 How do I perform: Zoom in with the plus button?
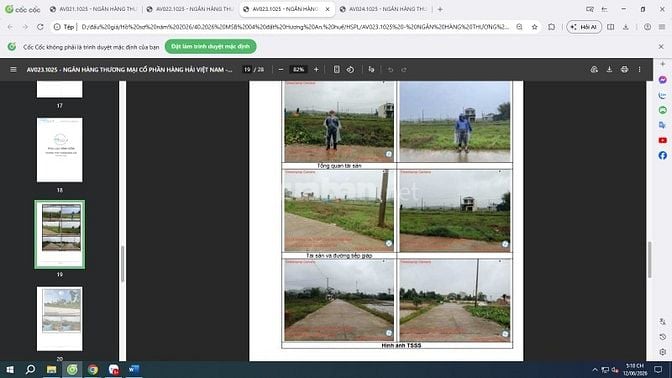[x=316, y=69]
